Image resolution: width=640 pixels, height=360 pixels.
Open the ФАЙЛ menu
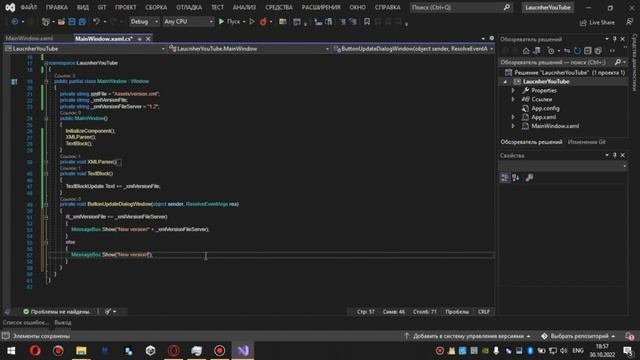28,7
